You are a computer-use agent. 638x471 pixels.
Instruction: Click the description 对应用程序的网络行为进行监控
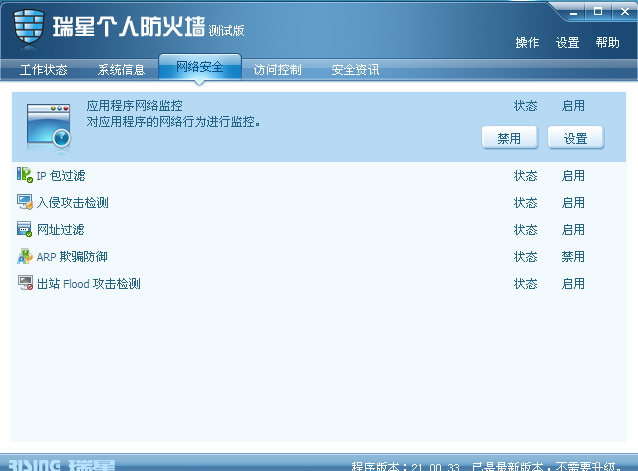click(x=174, y=122)
